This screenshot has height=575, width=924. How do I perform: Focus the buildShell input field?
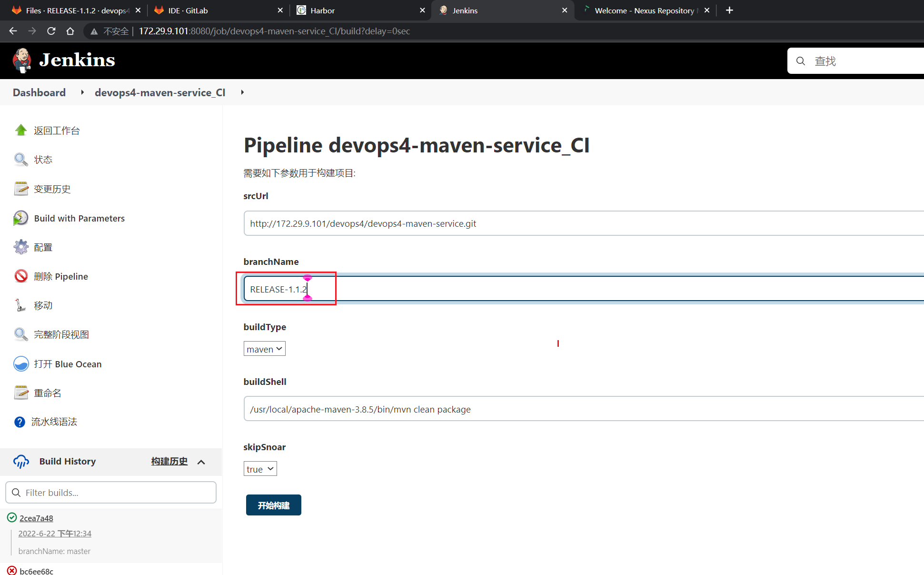(x=584, y=409)
